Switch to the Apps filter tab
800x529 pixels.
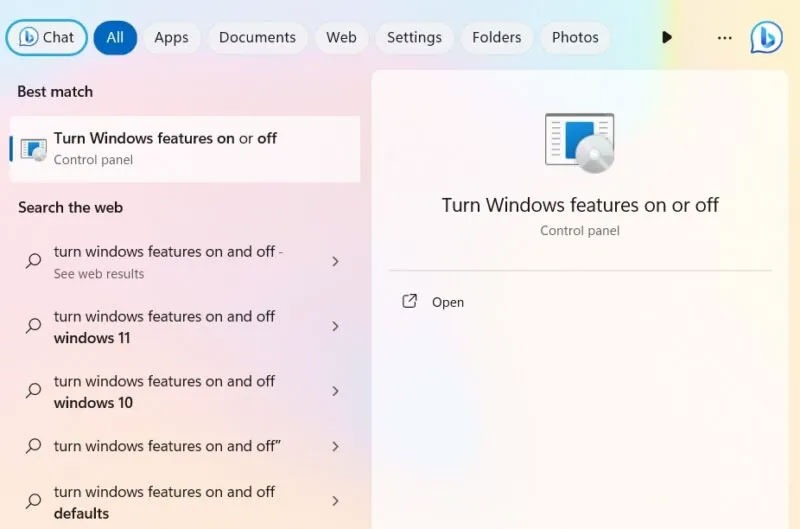(171, 38)
